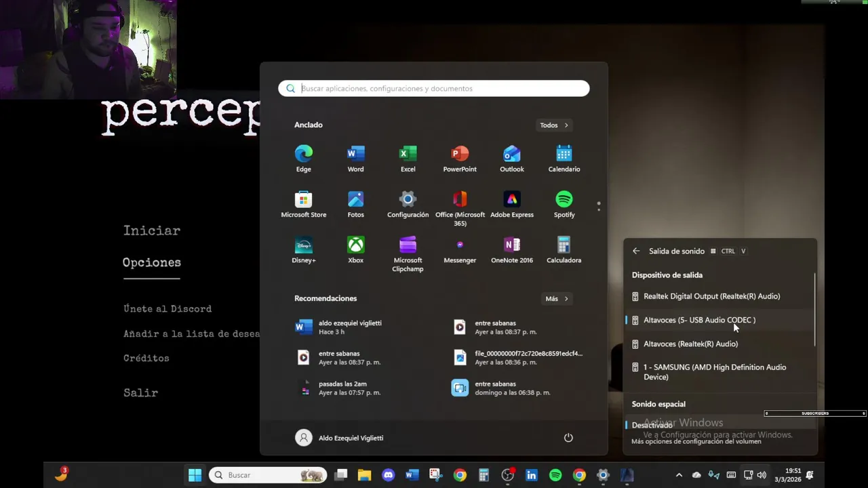
Task: Select Desactivado spatial sound option
Action: pyautogui.click(x=719, y=425)
